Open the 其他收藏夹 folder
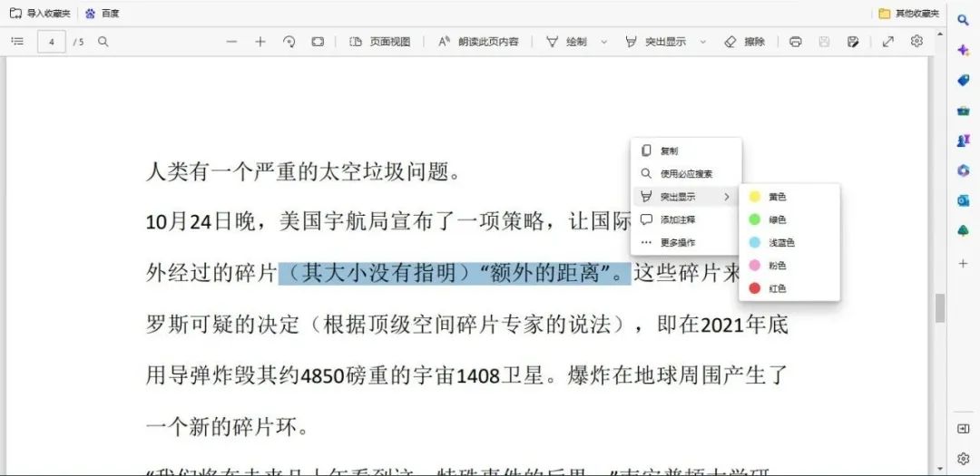The image size is (980, 476). (908, 13)
